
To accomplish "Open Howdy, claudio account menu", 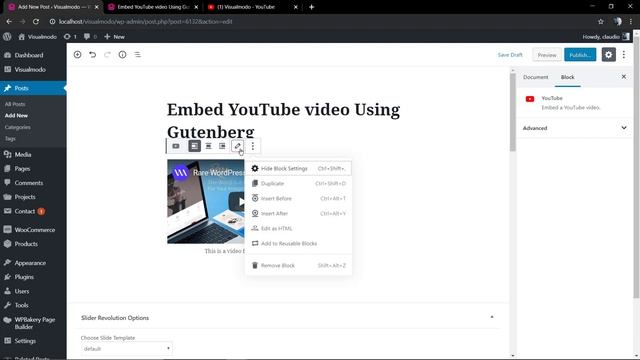I will coord(606,36).
